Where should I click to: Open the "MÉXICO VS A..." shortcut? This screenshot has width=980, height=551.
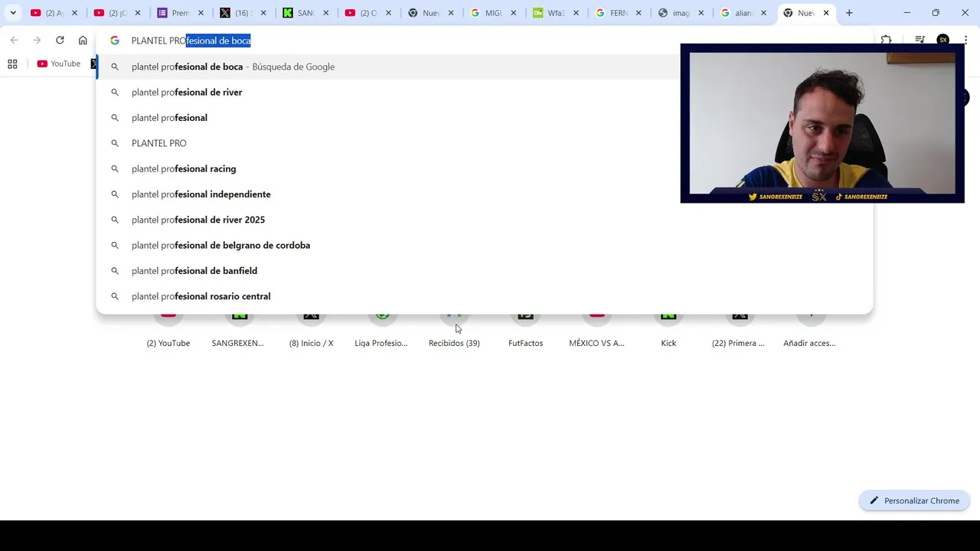[596, 331]
